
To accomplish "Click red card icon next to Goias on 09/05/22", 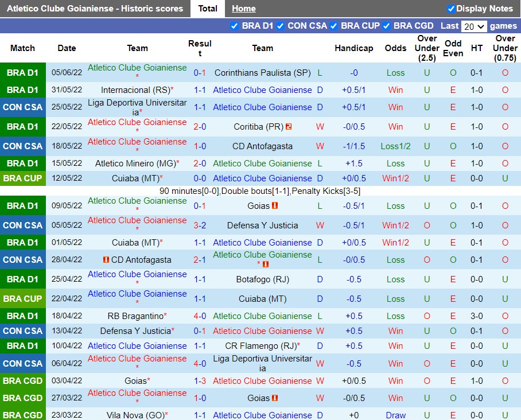I will 275,205.
